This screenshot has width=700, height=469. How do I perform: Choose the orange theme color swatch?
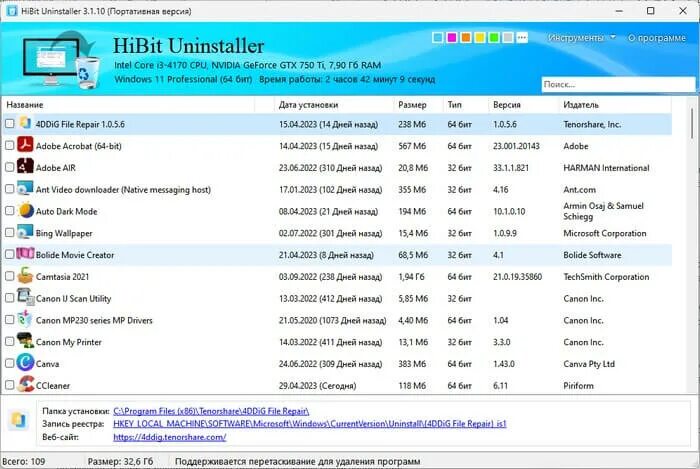click(x=466, y=37)
